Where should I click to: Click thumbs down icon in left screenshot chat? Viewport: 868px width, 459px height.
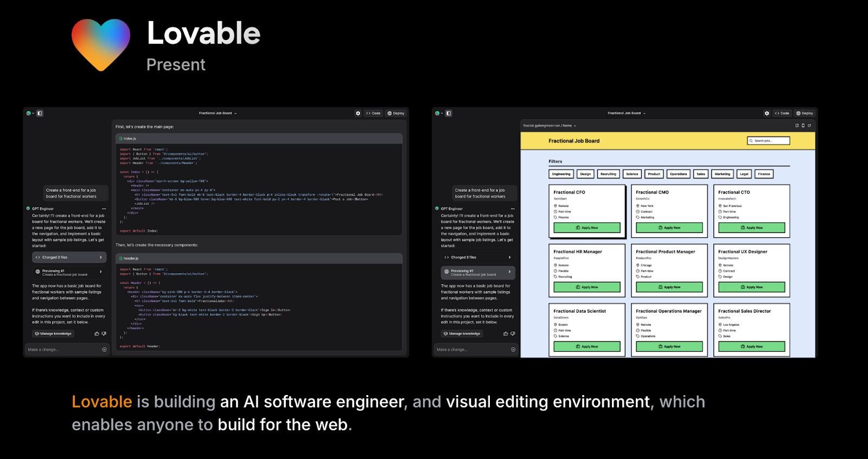(104, 334)
